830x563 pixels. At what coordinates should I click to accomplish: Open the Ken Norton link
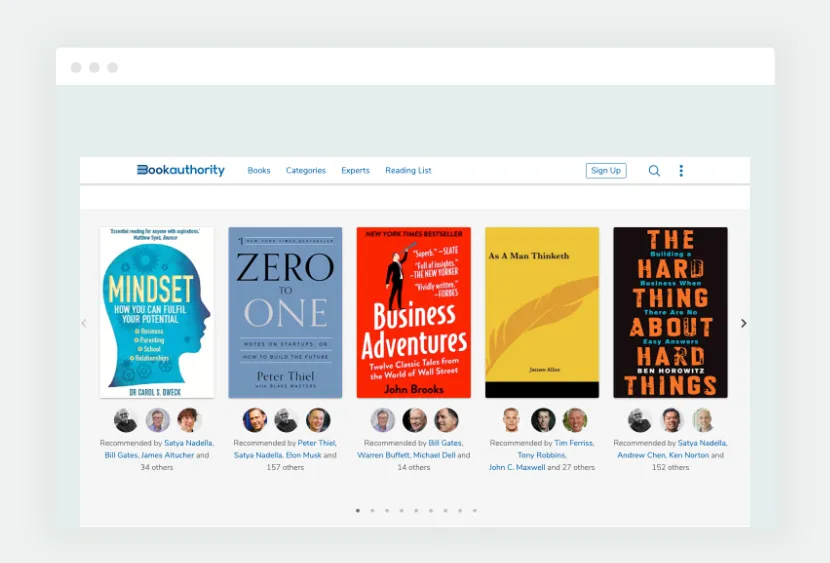pos(689,455)
